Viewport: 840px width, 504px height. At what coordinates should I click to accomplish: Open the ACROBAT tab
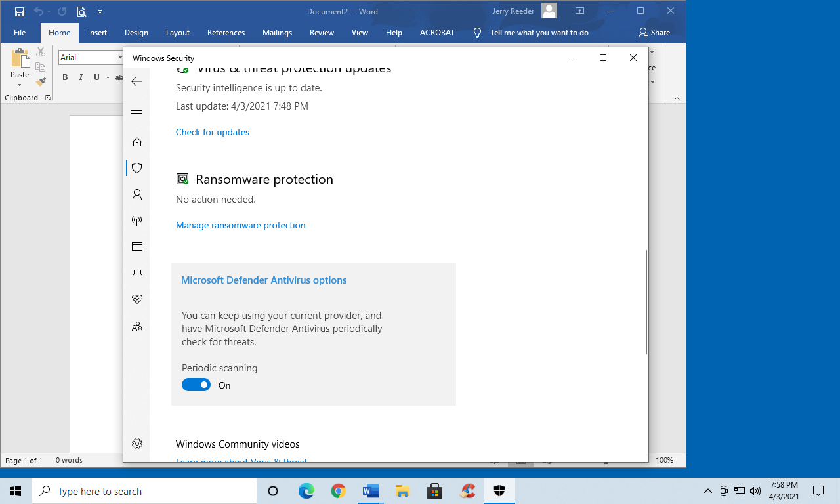(437, 33)
